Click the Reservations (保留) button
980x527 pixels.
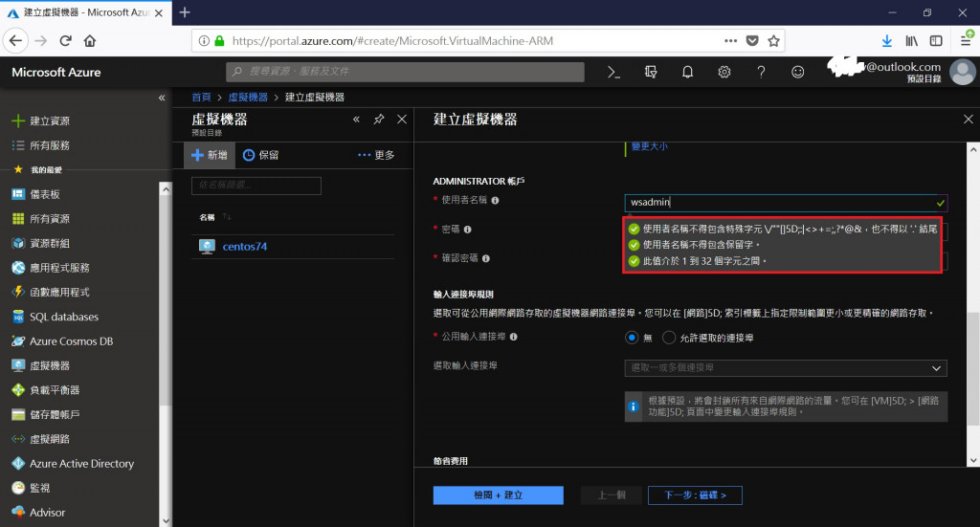click(x=260, y=155)
